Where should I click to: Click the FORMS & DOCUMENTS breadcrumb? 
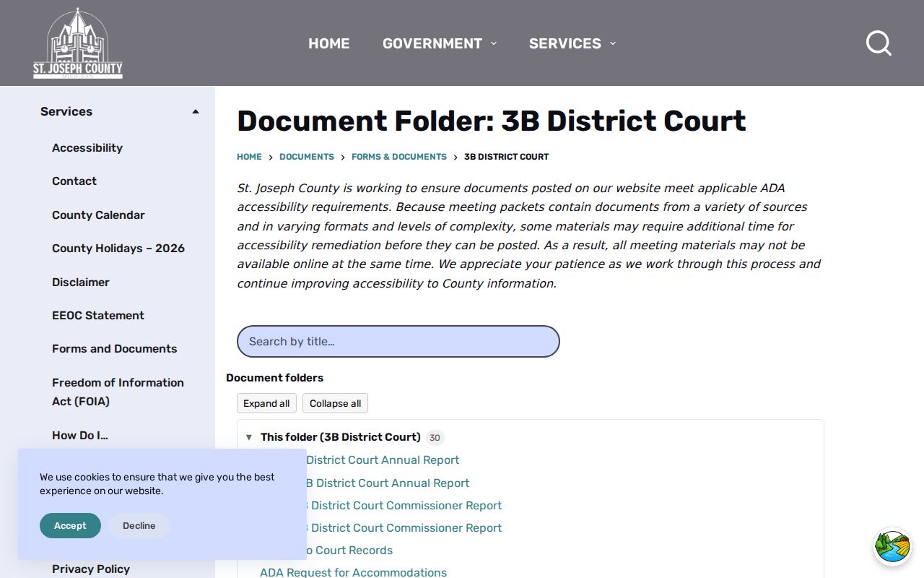(399, 157)
